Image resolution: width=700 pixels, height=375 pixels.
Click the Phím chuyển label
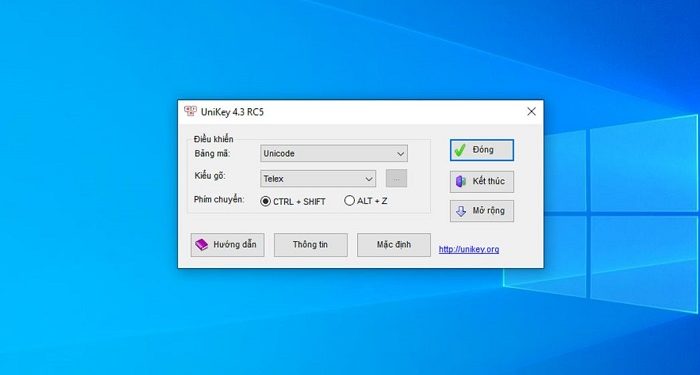[219, 200]
